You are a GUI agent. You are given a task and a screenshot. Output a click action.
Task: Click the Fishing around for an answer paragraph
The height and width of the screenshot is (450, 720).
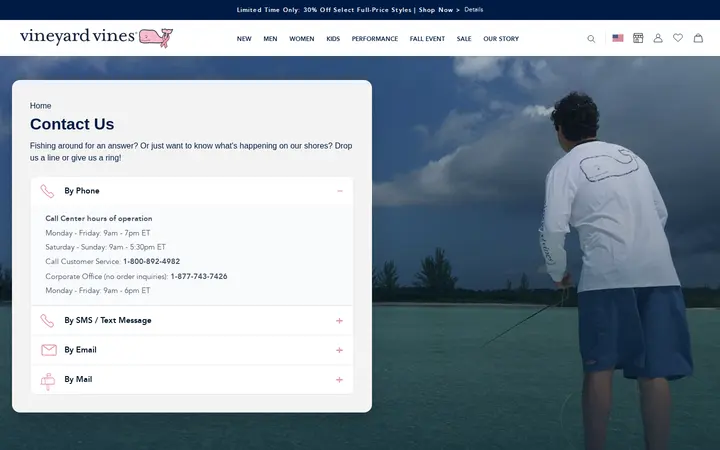tap(191, 152)
